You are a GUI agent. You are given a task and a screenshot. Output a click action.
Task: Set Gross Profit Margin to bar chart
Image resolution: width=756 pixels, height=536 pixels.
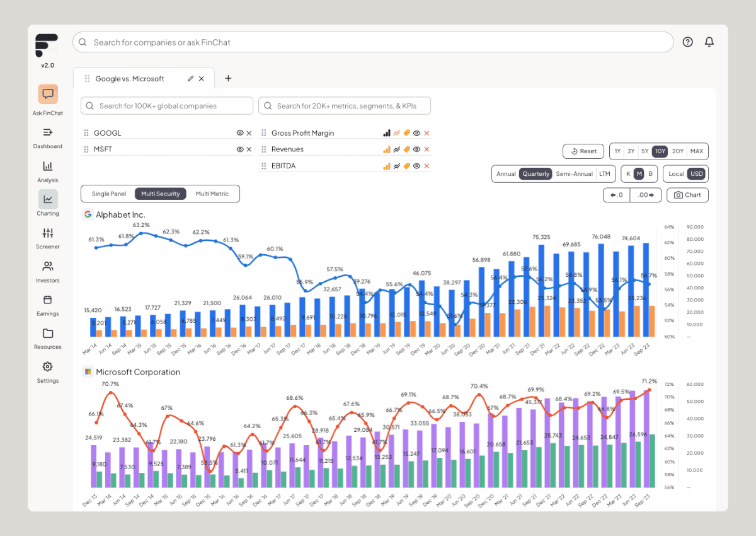(387, 133)
